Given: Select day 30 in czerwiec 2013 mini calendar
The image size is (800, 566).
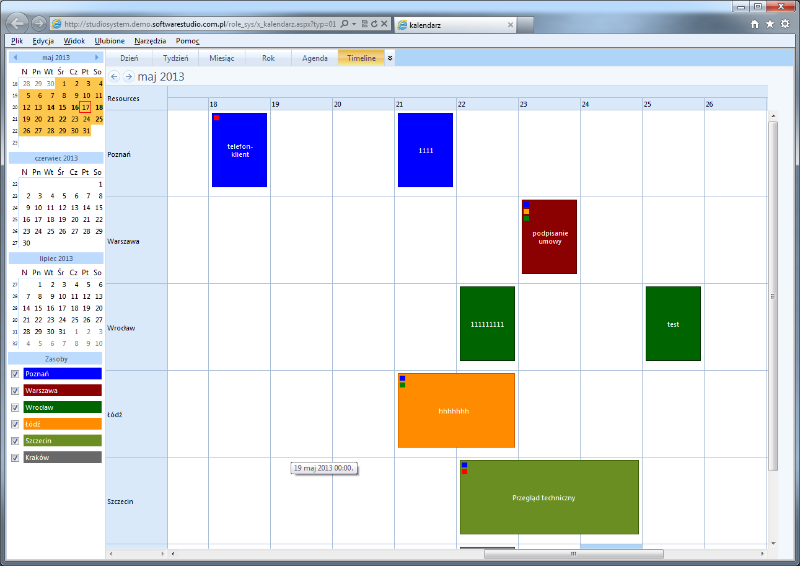Looking at the screenshot, I should pyautogui.click(x=27, y=243).
